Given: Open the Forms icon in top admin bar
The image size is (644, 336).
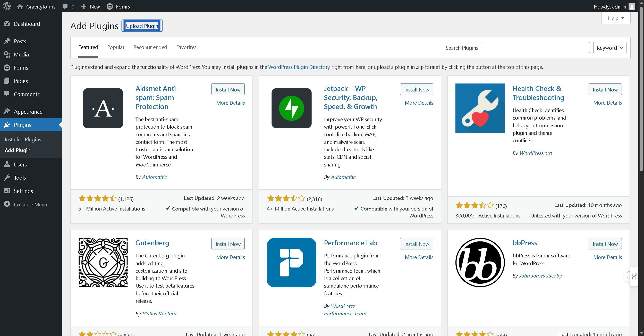Looking at the screenshot, I should click(x=110, y=6).
